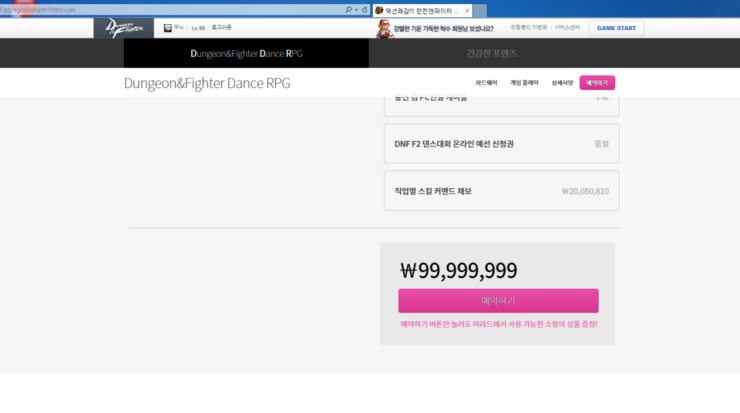This screenshot has height=413, width=740.
Task: Open a new blank browser tab
Action: click(x=479, y=10)
